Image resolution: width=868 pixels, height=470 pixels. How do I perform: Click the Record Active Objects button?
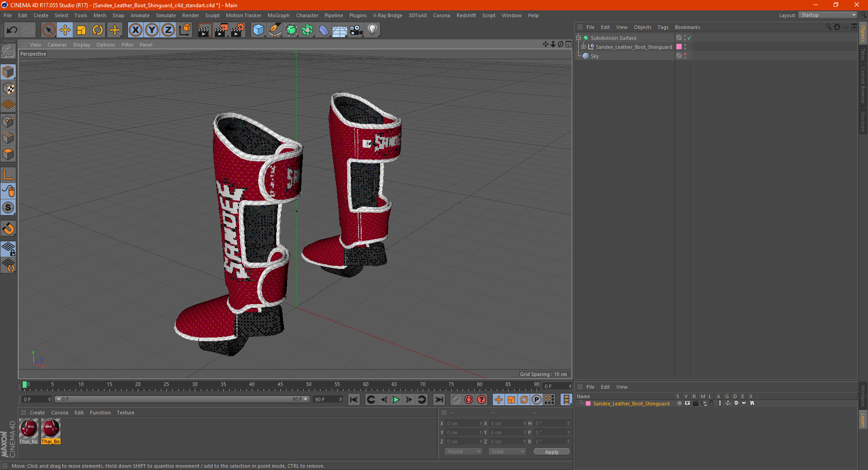456,399
